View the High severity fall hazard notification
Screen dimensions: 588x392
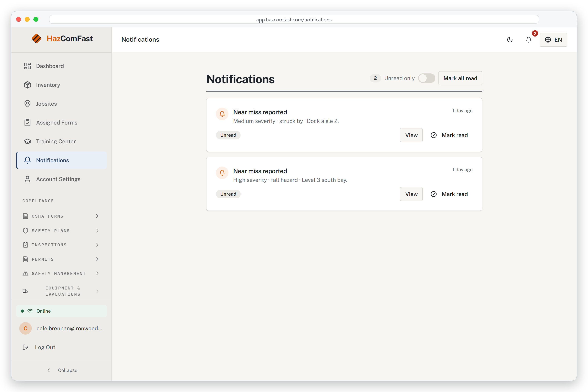(x=411, y=194)
